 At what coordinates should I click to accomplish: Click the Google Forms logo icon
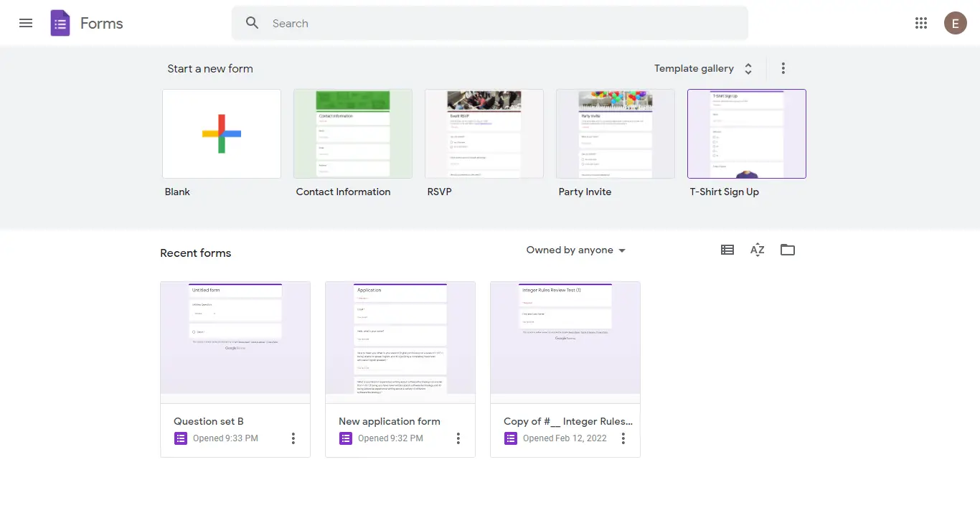(x=60, y=23)
